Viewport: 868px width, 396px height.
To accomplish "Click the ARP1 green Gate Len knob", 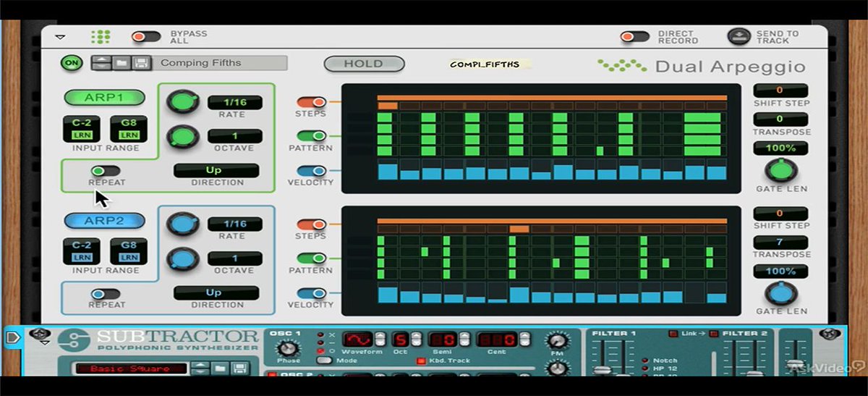I will pyautogui.click(x=780, y=171).
